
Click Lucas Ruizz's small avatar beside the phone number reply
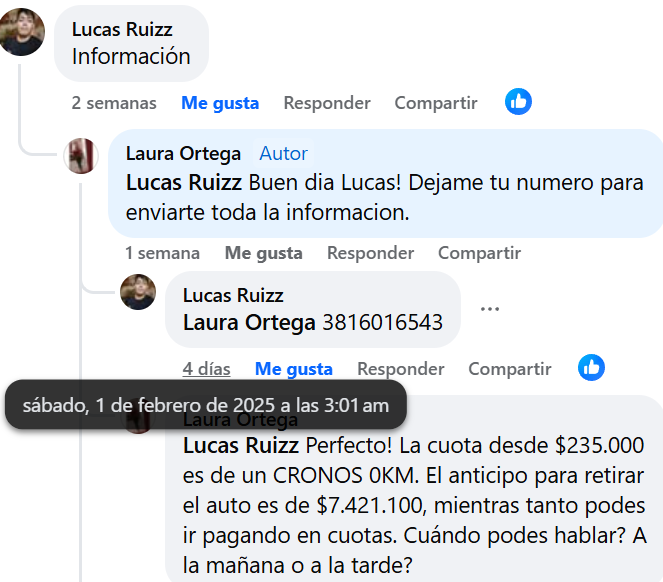[138, 292]
